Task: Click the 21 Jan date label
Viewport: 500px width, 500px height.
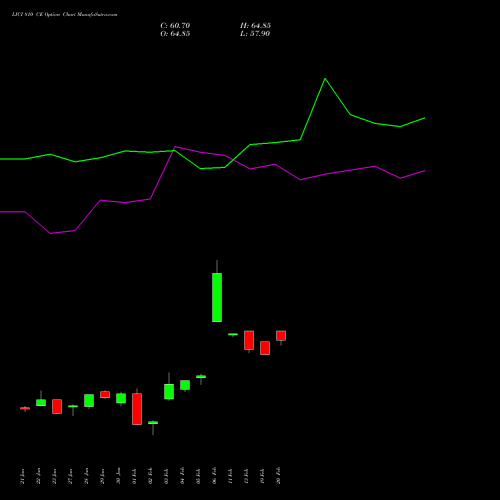Action: pos(22,476)
